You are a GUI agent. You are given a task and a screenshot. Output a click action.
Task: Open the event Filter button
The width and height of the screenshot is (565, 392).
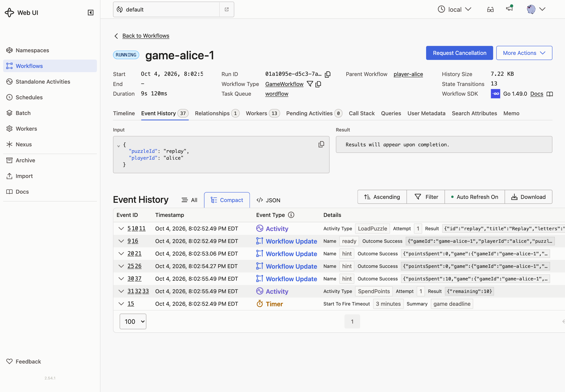tap(426, 197)
